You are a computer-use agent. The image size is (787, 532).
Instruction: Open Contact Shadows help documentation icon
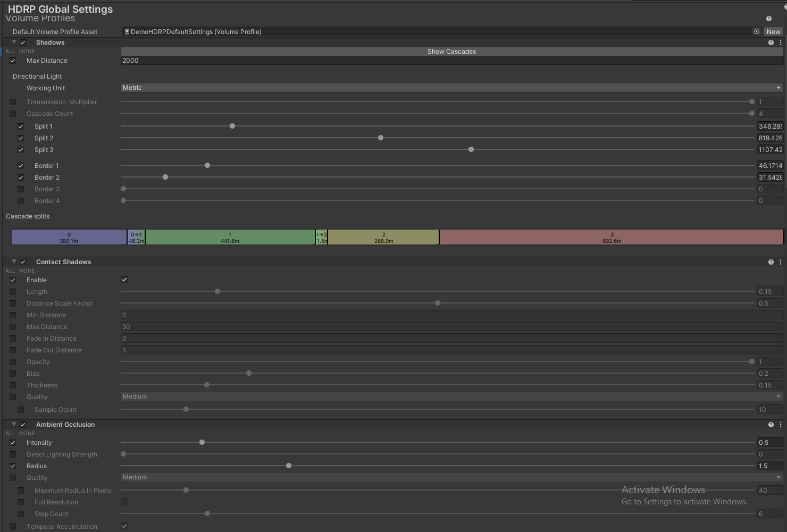click(771, 262)
